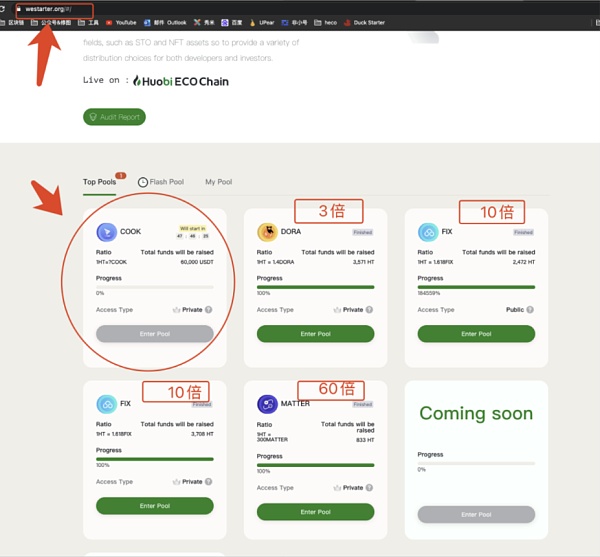Viewport: 600px width, 557px height.
Task: Open the 秀米 bookmark
Action: tap(204, 23)
